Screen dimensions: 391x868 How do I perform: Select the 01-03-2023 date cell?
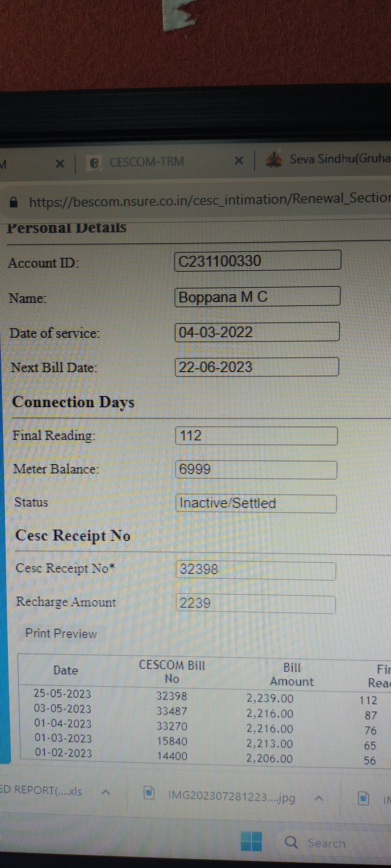point(63,738)
